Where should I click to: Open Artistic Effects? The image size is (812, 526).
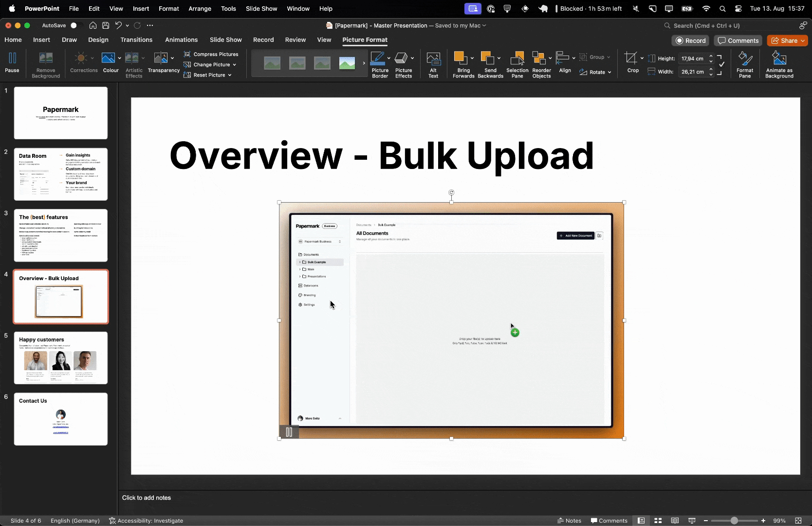(x=131, y=58)
